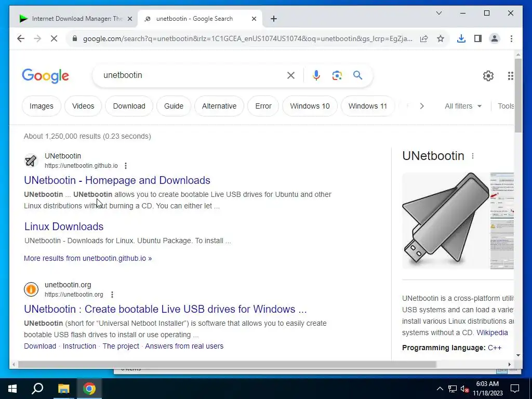Open the Google apps grid
Image resolution: width=532 pixels, height=399 pixels.
pos(510,76)
